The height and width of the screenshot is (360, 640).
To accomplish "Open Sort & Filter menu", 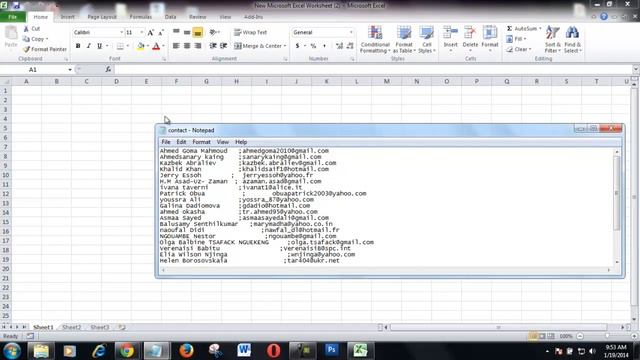I will (x=553, y=39).
